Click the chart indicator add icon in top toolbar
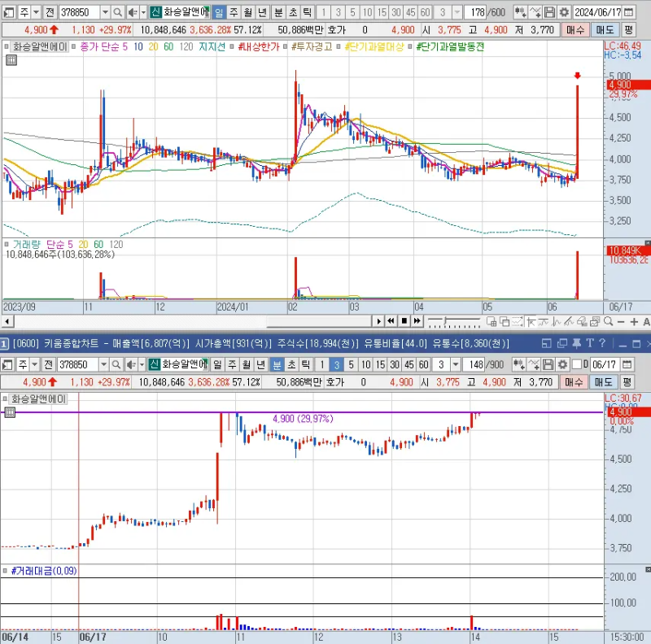The width and height of the screenshot is (651, 644). pos(520,12)
